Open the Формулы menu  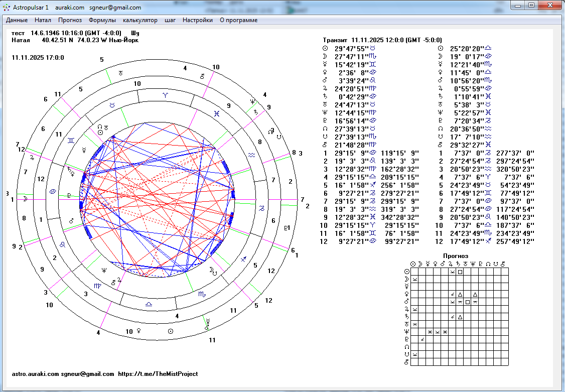[102, 20]
